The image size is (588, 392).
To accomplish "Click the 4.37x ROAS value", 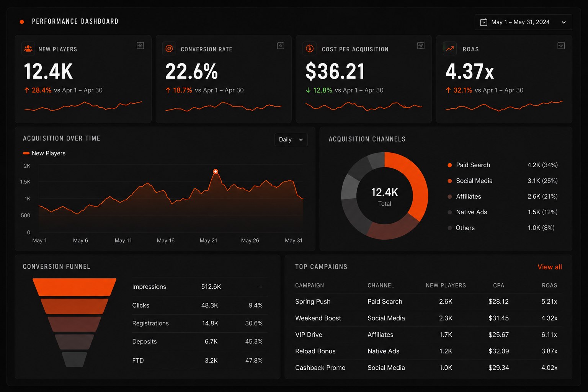I will tap(470, 72).
